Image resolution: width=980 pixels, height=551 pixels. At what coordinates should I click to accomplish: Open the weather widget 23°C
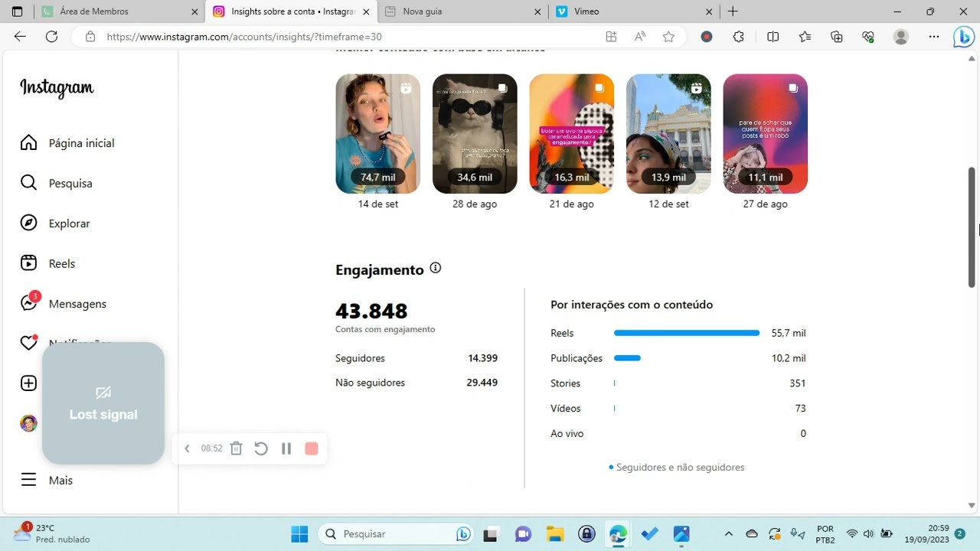pyautogui.click(x=52, y=533)
